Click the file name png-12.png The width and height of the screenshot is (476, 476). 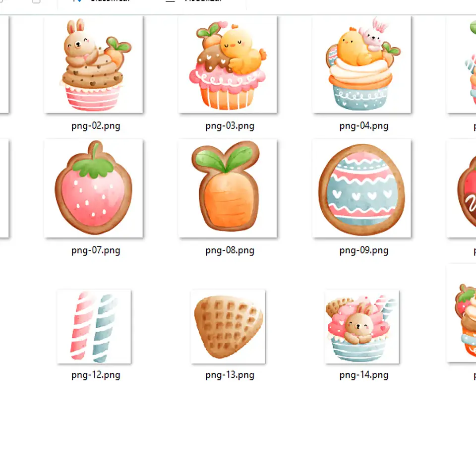(96, 375)
